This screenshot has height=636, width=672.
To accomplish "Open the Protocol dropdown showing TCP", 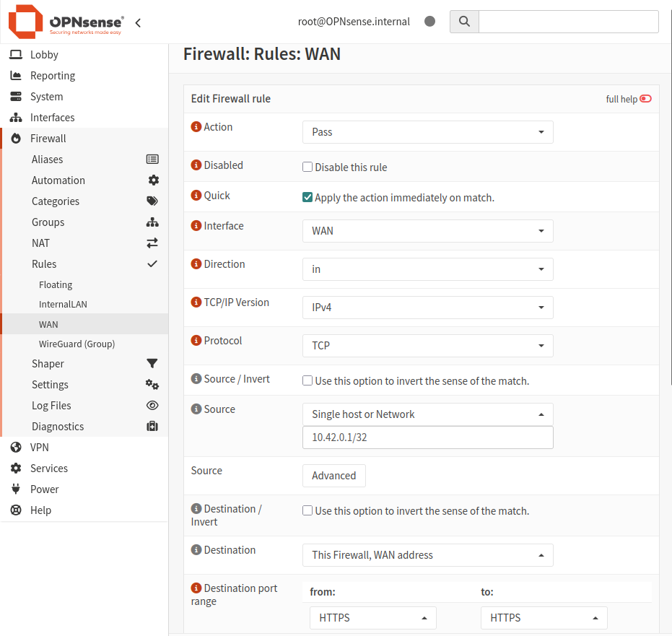I will [427, 346].
